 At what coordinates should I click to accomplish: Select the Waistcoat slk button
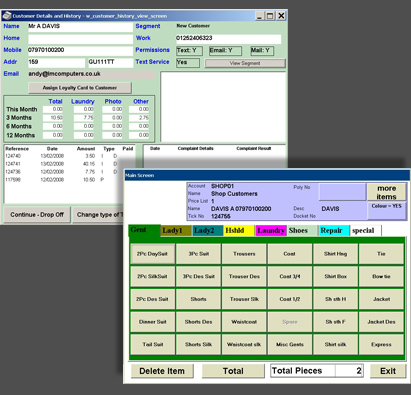244,345
